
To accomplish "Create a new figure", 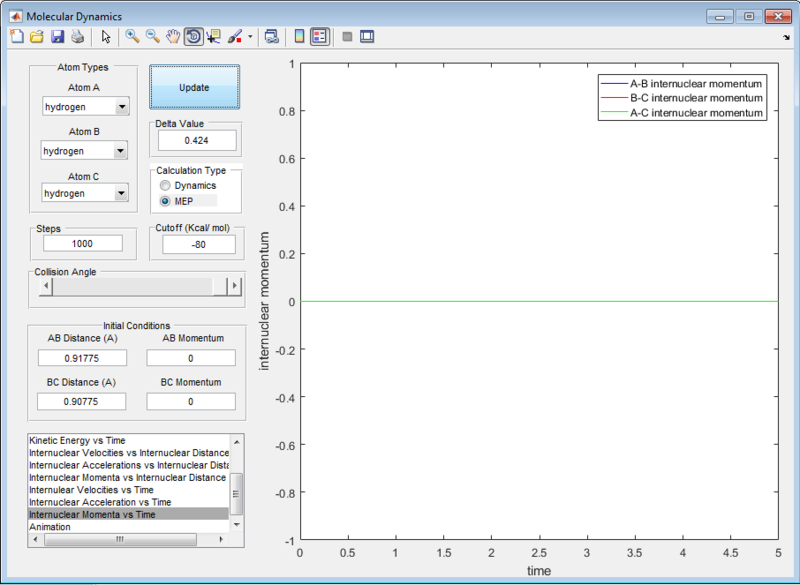I will coord(17,37).
